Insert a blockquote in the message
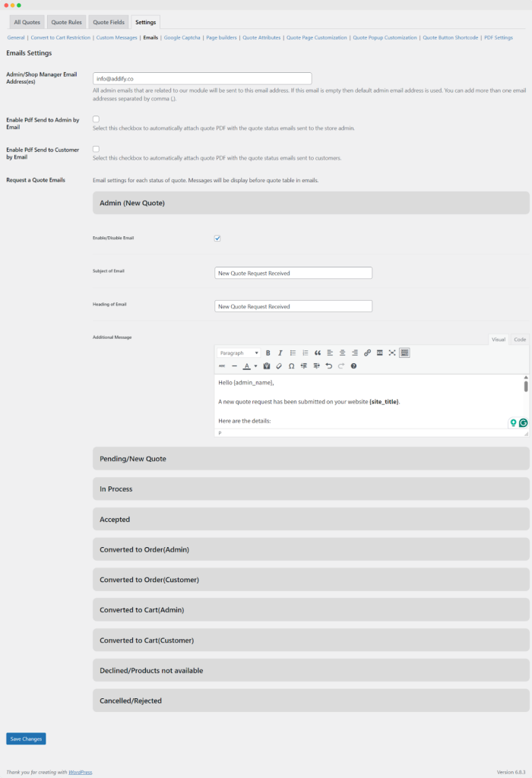The height and width of the screenshot is (778, 532). 318,353
